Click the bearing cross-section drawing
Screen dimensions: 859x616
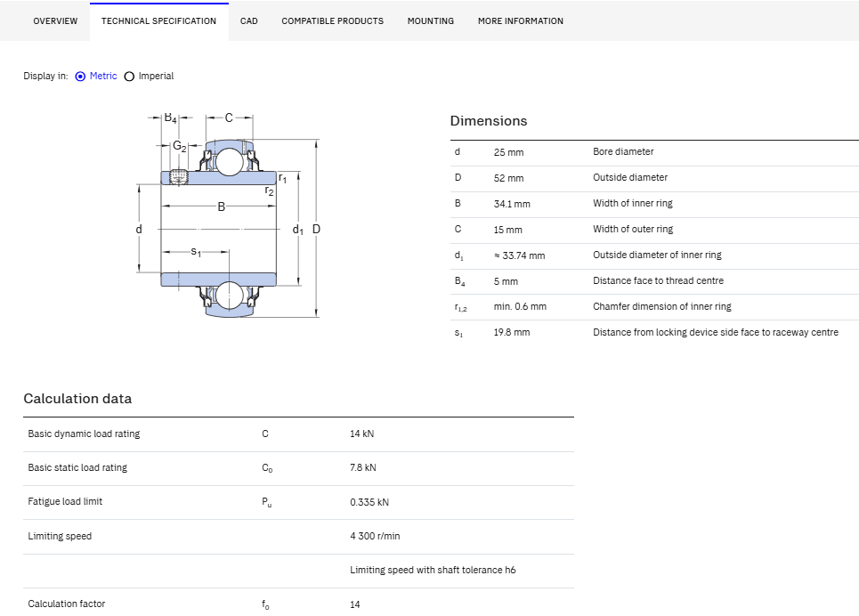pyautogui.click(x=229, y=215)
